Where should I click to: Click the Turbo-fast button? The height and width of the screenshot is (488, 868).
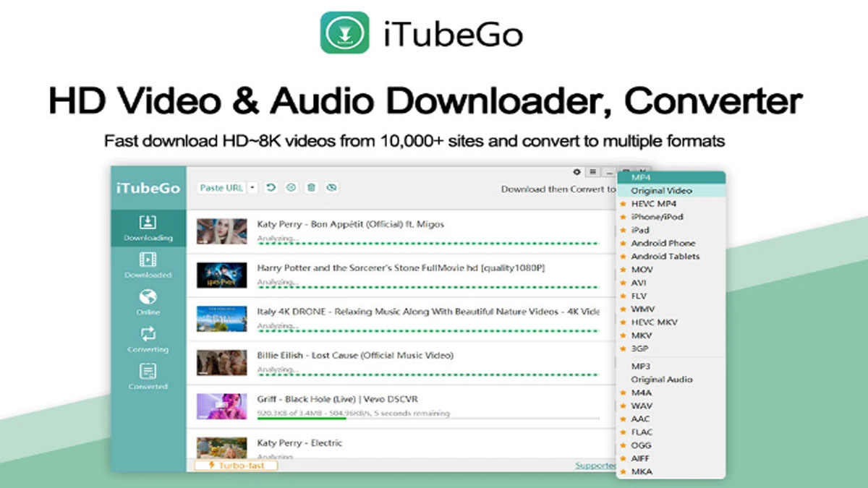[236, 466]
